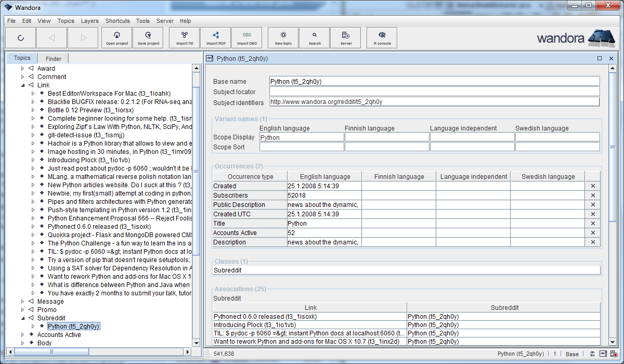Click the Import TM icon
The width and height of the screenshot is (624, 364).
pos(185,37)
